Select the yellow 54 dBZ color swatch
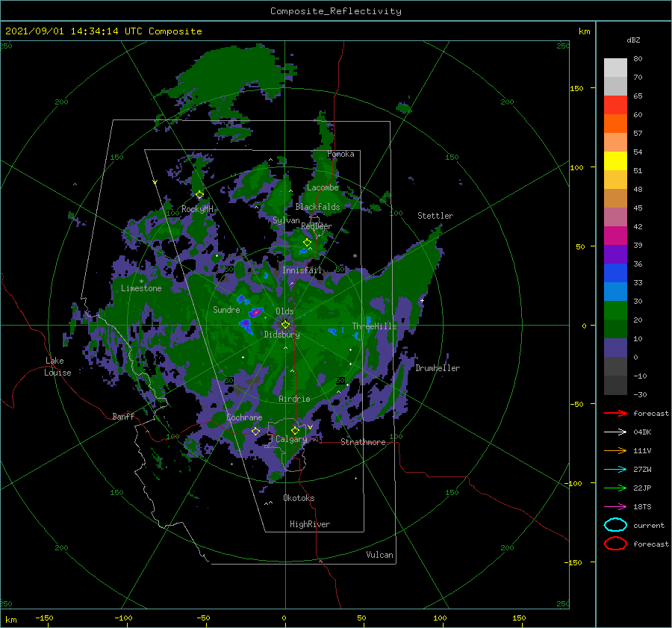The image size is (672, 628). coord(615,161)
